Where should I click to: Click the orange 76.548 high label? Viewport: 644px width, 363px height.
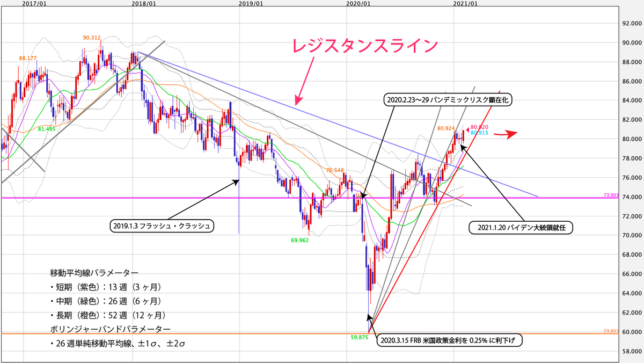334,170
